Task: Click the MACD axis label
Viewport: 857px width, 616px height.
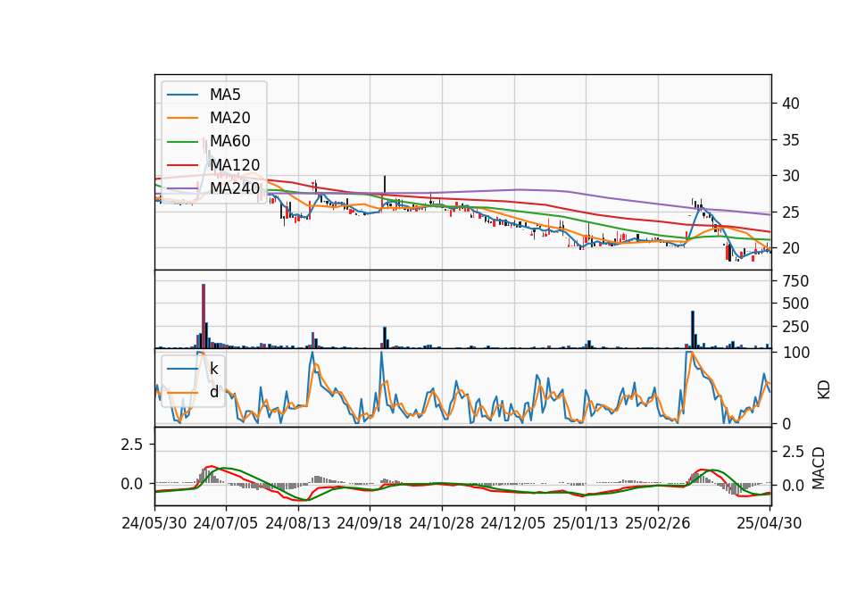Action: (x=819, y=468)
